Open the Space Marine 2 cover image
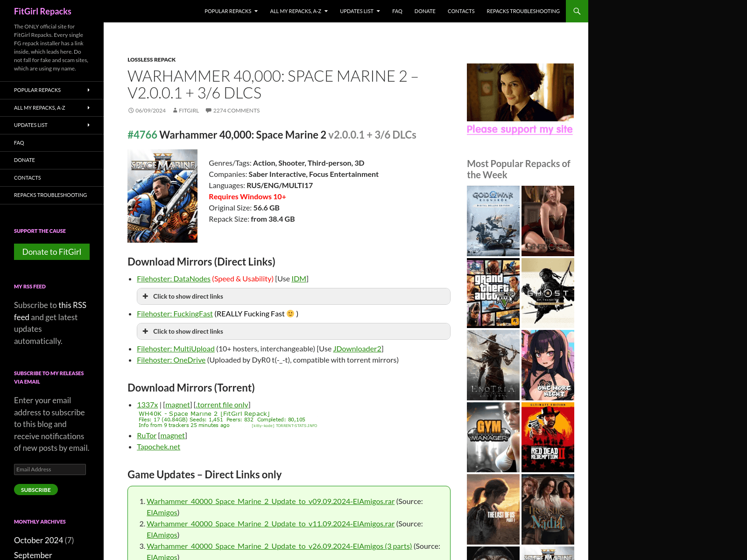747x560 pixels. click(162, 196)
